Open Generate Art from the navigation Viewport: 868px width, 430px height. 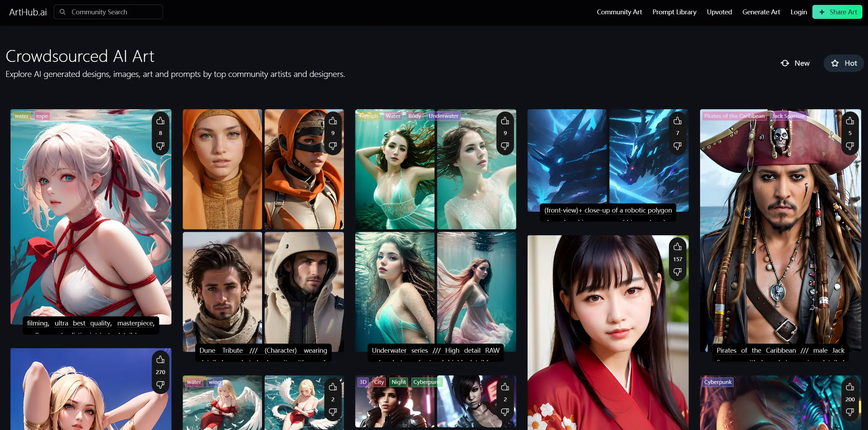tap(761, 12)
